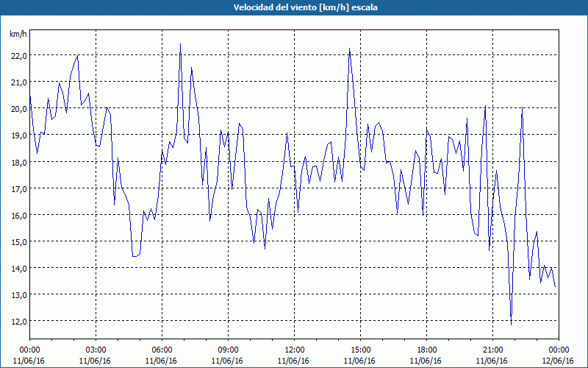Select the '12/06/16' date label
The height and width of the screenshot is (368, 588).
pyautogui.click(x=558, y=361)
